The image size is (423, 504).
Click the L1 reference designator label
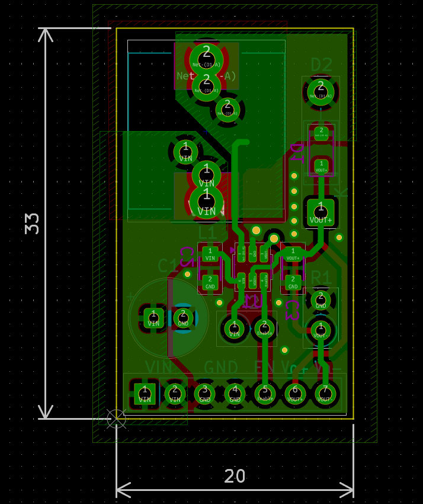208,232
